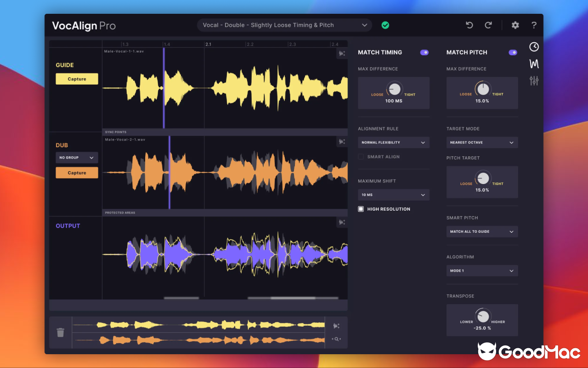Open the Target Mode dropdown
This screenshot has height=368, width=588.
[482, 142]
